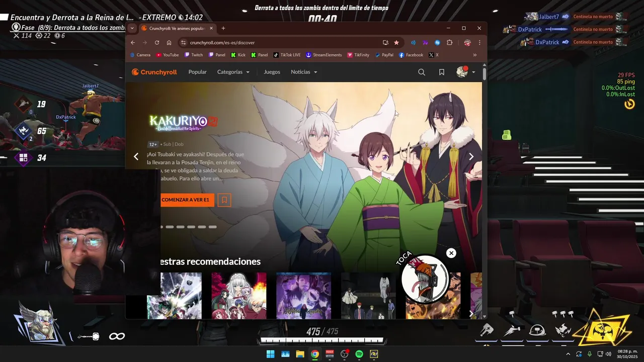Click the browser back arrow
This screenshot has width=644, height=362.
(x=133, y=43)
